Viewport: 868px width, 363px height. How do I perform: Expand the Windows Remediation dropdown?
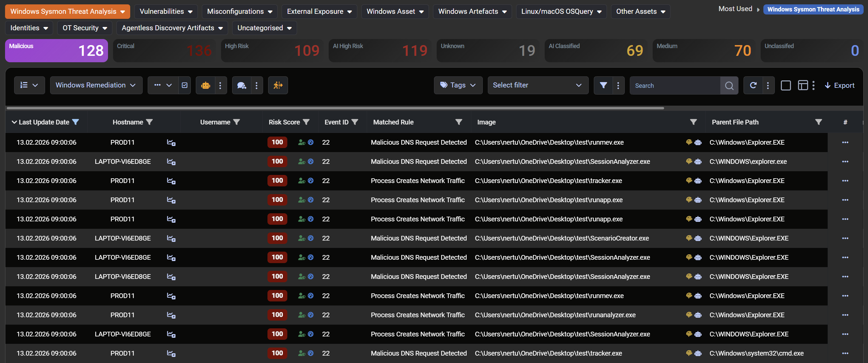click(x=96, y=85)
